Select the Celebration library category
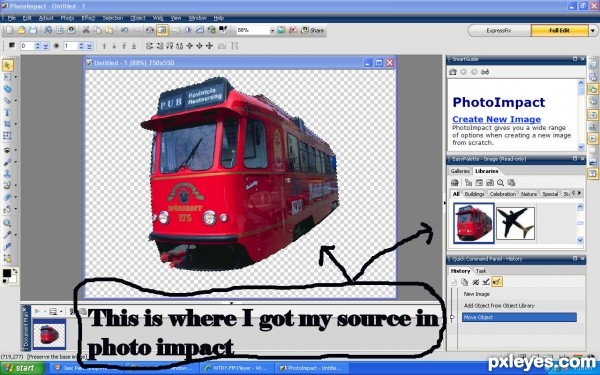This screenshot has height=375, width=600. click(502, 194)
